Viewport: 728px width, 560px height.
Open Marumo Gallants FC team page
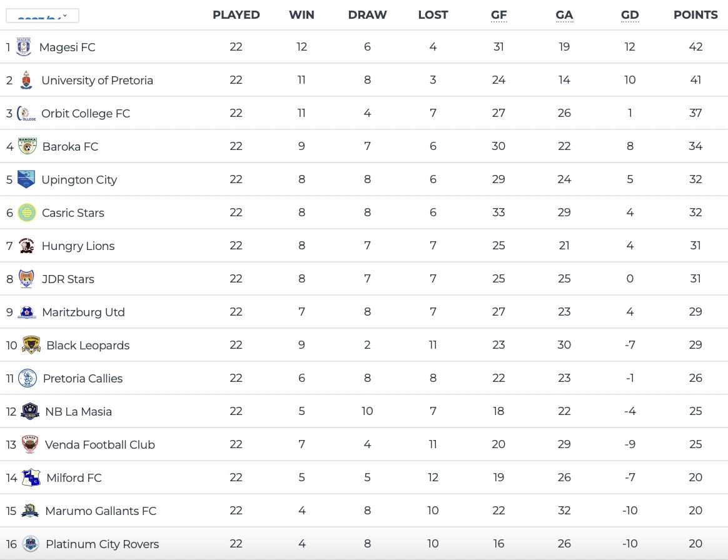click(101, 511)
